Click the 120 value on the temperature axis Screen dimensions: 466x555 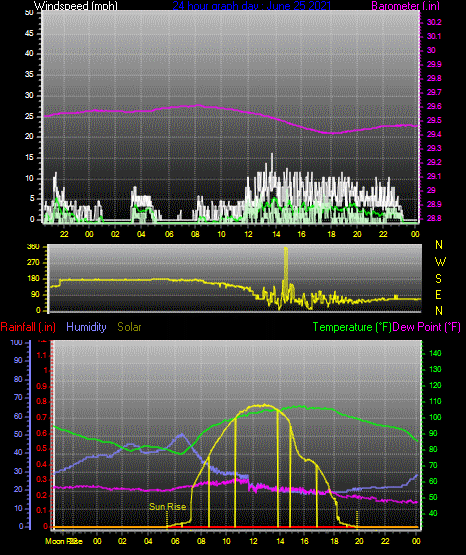click(x=435, y=385)
